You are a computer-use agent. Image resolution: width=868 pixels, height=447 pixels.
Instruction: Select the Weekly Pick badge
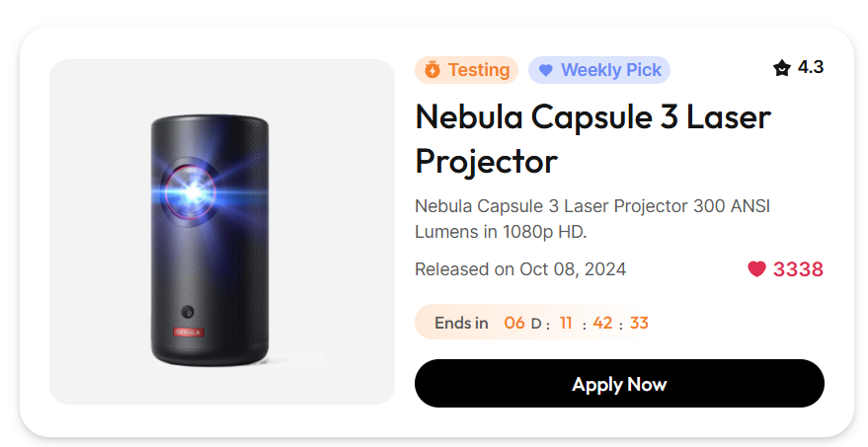(599, 70)
